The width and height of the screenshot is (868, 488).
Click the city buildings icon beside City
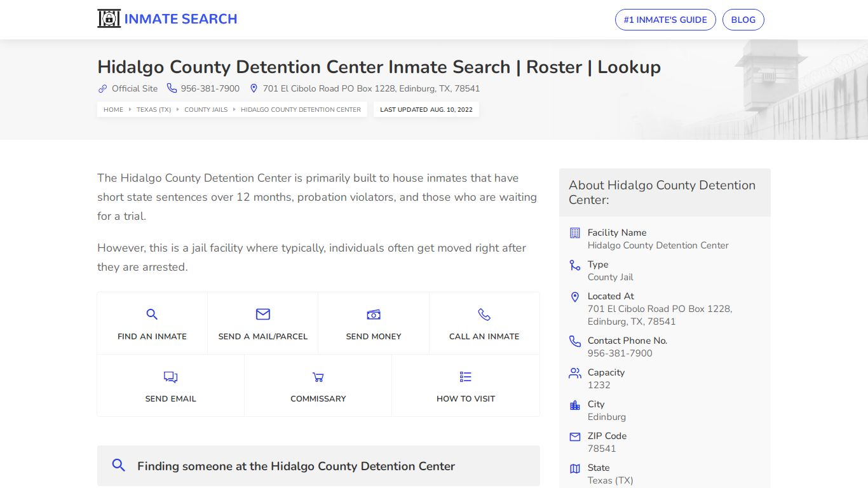click(575, 405)
